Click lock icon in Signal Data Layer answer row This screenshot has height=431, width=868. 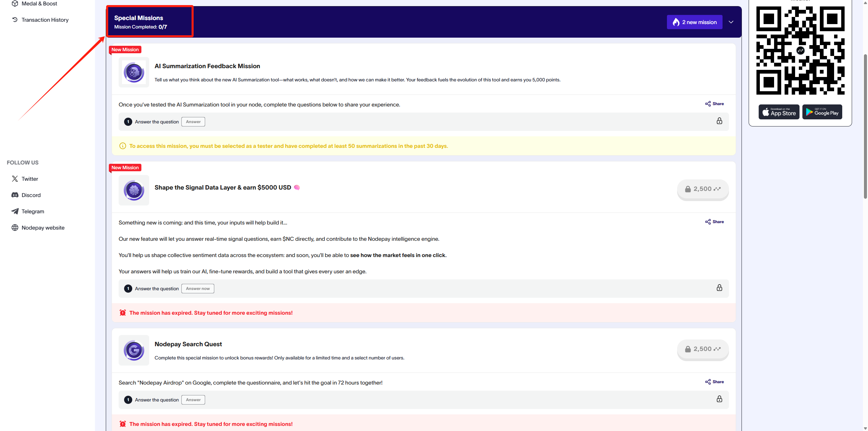[719, 288]
